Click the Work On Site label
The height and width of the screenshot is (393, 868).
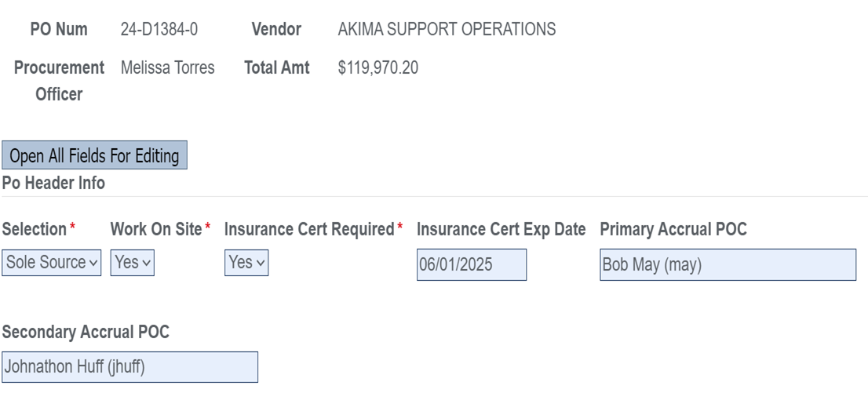[156, 229]
